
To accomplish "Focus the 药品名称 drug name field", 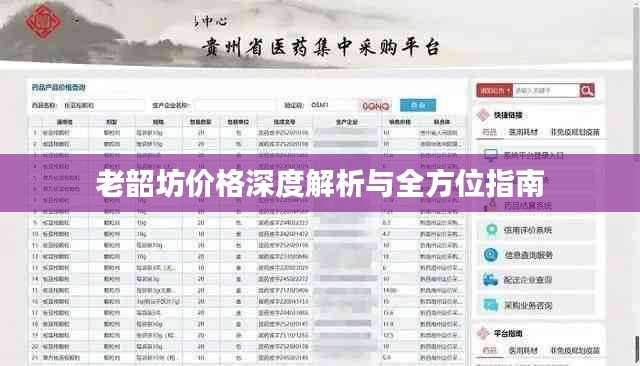I will [104, 105].
